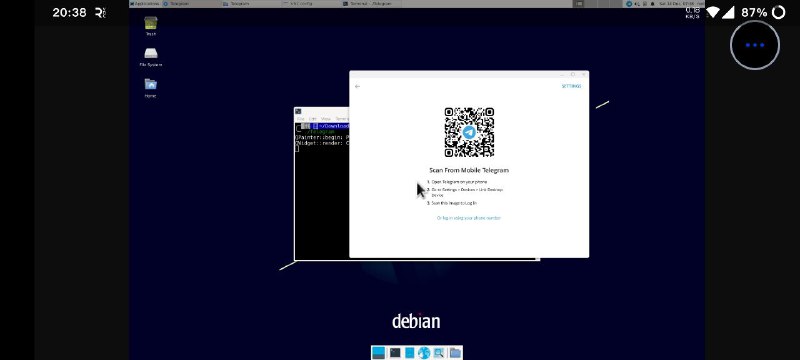800x360 pixels.
Task: Select the Home folder desktop icon
Action: [x=151, y=88]
